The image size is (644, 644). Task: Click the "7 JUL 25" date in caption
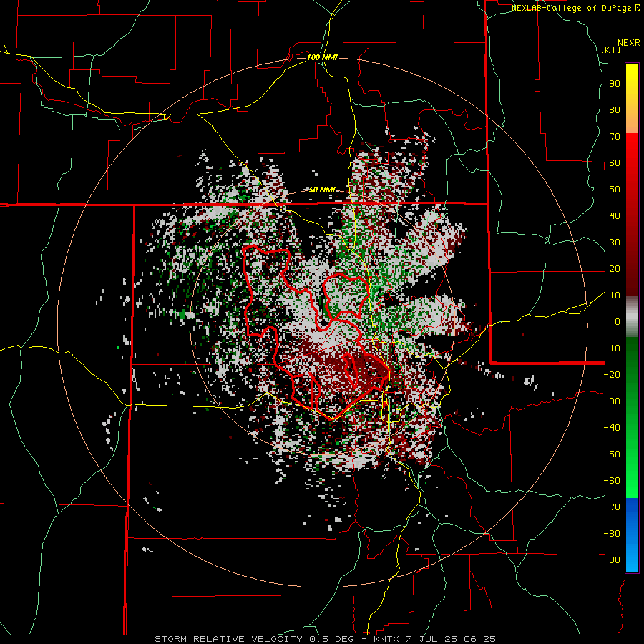point(431,639)
